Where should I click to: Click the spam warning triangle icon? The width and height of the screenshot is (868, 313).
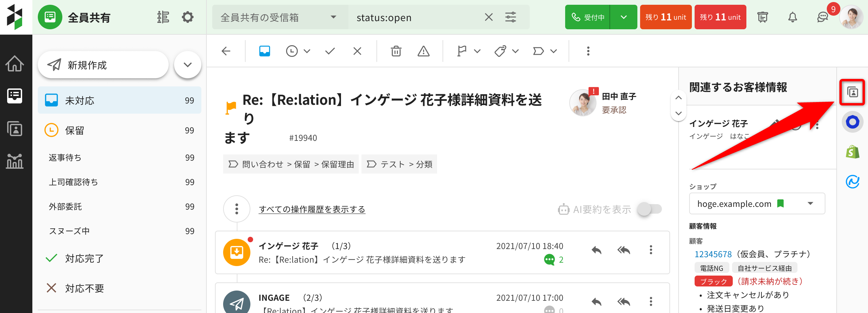pyautogui.click(x=423, y=51)
